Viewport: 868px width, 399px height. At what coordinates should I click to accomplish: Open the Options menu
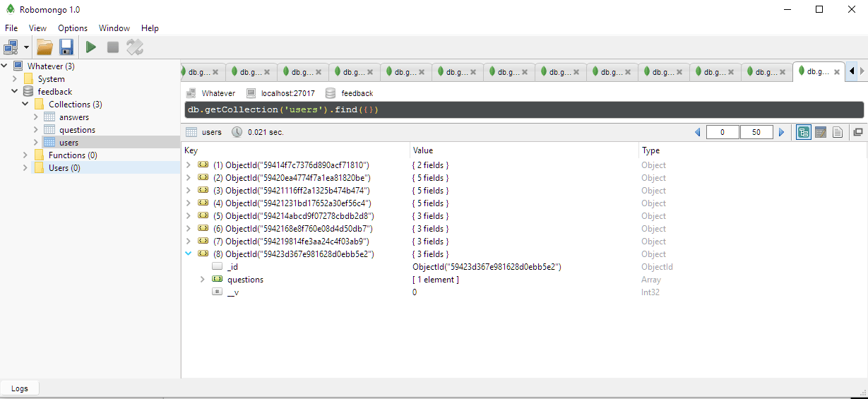click(x=73, y=28)
